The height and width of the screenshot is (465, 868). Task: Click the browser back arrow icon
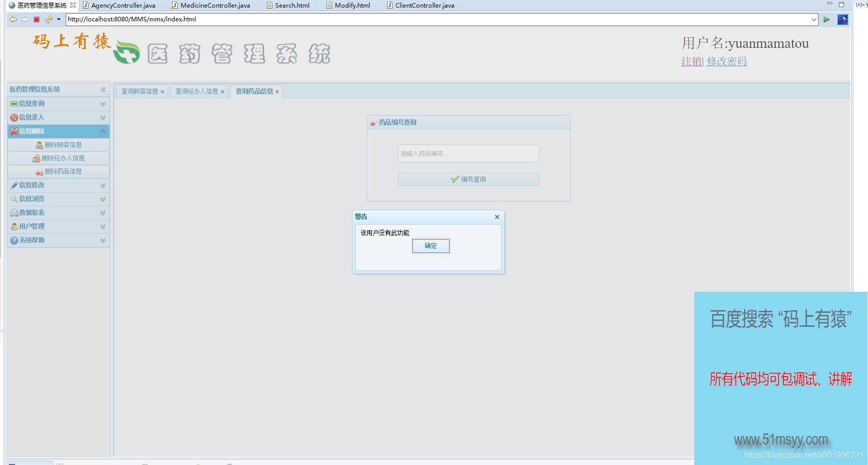tap(13, 19)
